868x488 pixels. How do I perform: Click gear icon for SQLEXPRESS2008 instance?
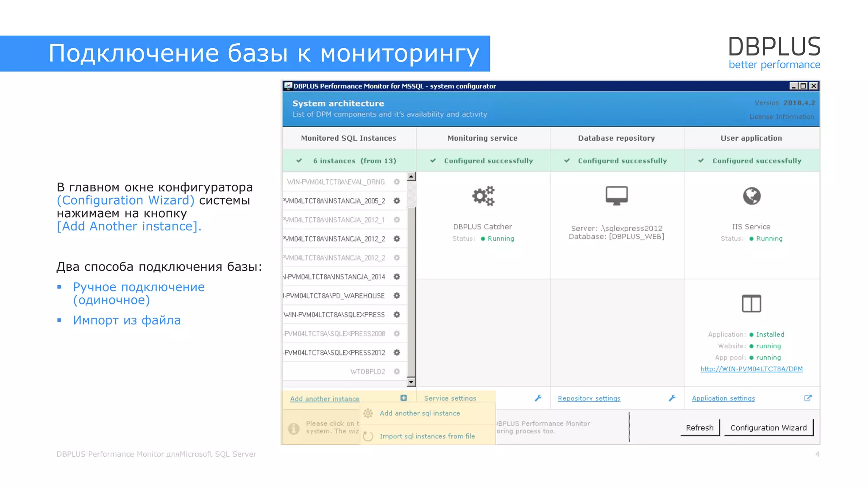click(x=397, y=334)
